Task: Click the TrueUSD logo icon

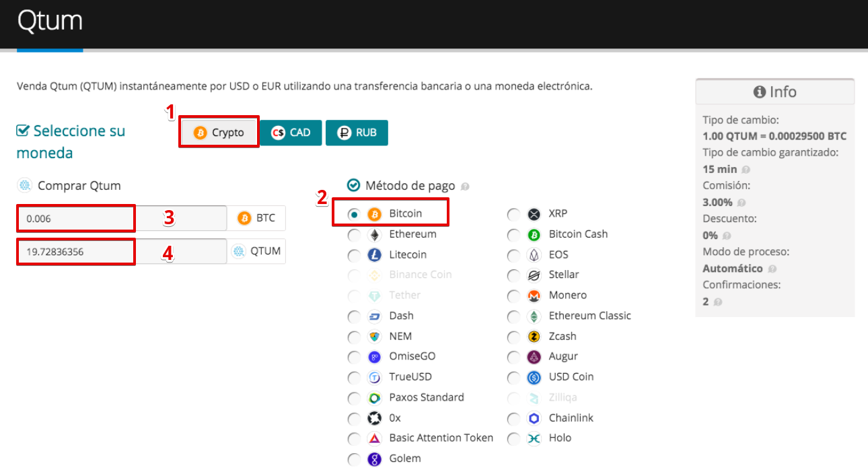Action: tap(375, 378)
